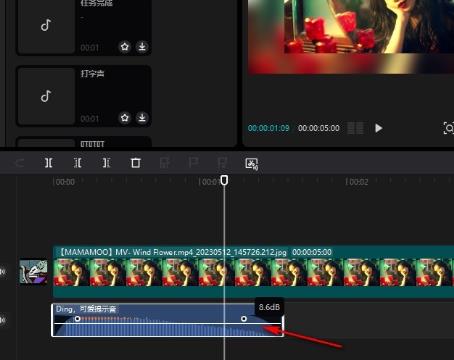The height and width of the screenshot is (360, 454).
Task: Select the MAMAMOO Wind Flower video clip
Action: [x=253, y=272]
